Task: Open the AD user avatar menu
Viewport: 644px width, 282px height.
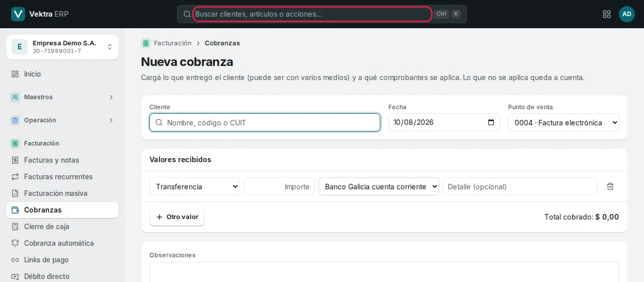Action: coord(627,14)
